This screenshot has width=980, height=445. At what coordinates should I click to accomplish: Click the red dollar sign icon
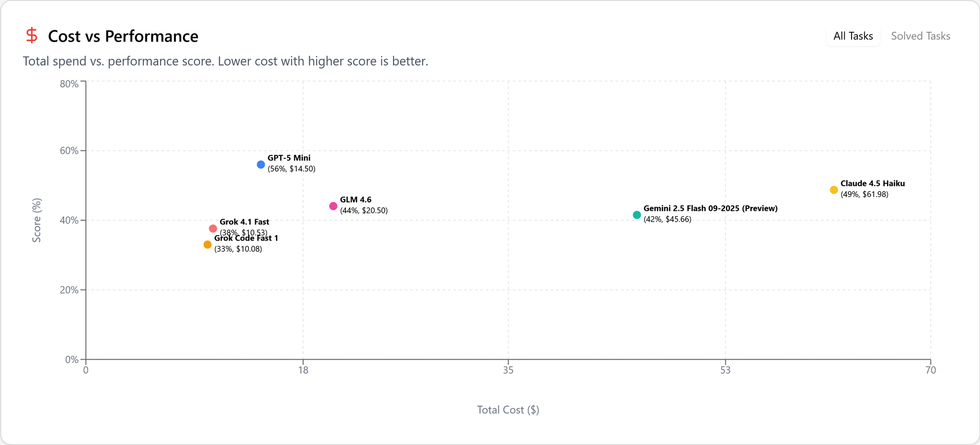pyautogui.click(x=31, y=35)
